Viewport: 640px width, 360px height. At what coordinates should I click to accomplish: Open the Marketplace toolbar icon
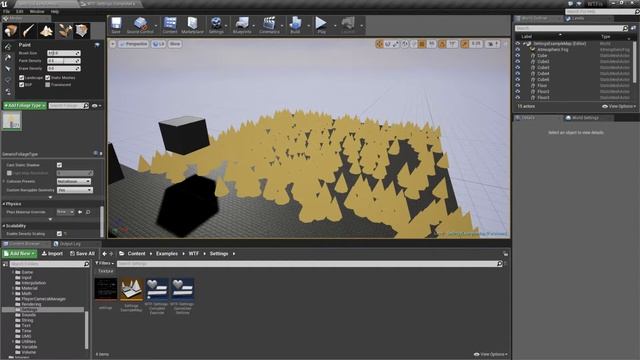192,25
